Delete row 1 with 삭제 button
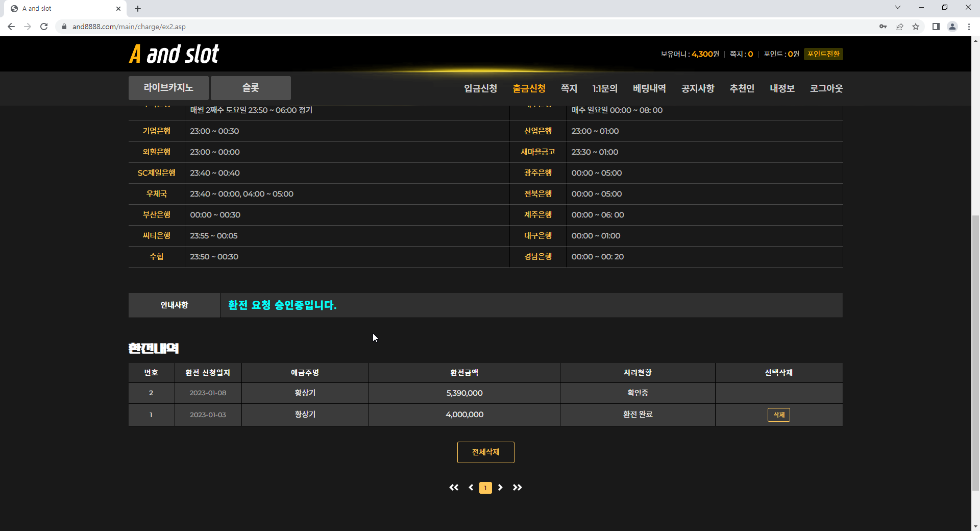The height and width of the screenshot is (531, 980). point(778,415)
